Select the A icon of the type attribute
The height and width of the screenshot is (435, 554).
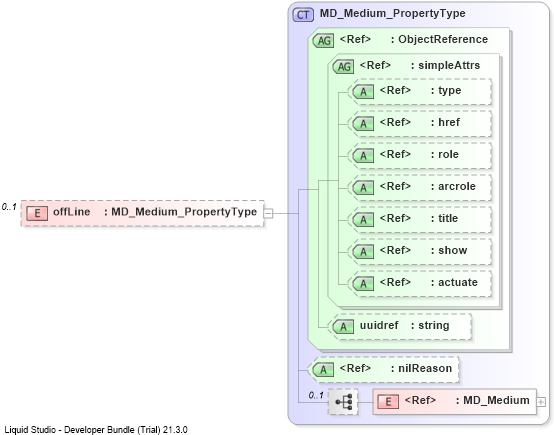pyautogui.click(x=363, y=92)
